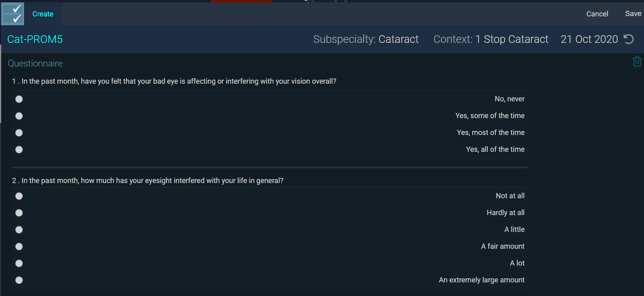
Task: Choose 'A fair amount' radio option
Action: pyautogui.click(x=19, y=246)
